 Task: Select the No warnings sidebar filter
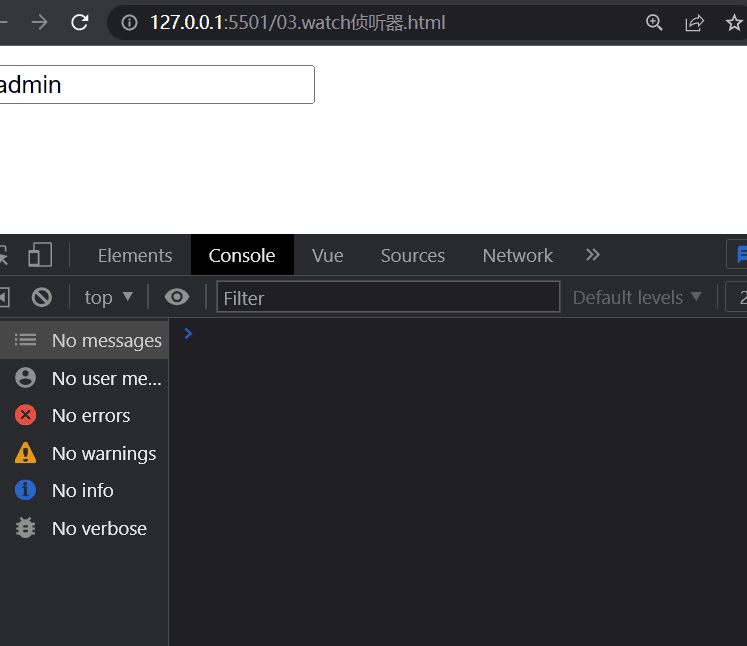pyautogui.click(x=103, y=453)
